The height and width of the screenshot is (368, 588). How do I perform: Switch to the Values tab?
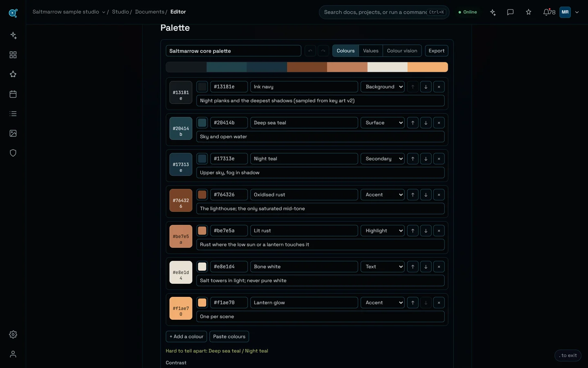point(371,51)
